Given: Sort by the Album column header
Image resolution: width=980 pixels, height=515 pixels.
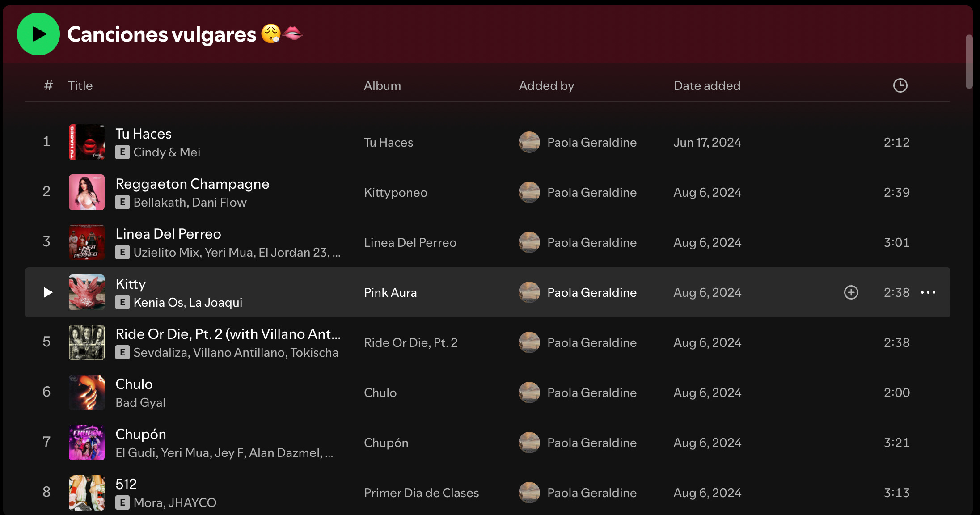Looking at the screenshot, I should pos(382,85).
